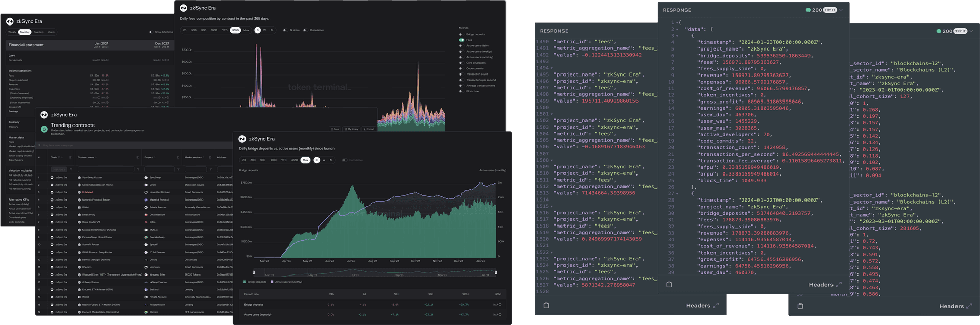Turn on the Bridge deposits metric toggle
Image resolution: width=980 pixels, height=325 pixels.
click(461, 34)
